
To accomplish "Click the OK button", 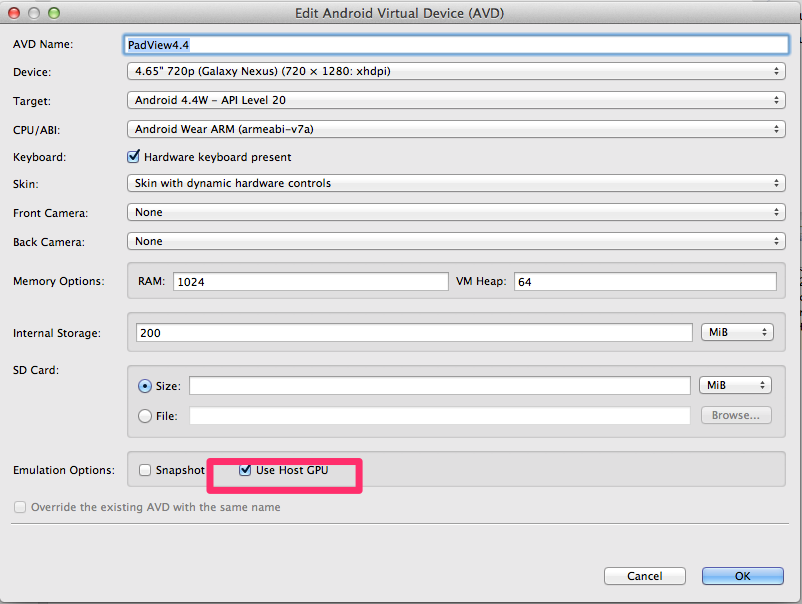I will (742, 576).
